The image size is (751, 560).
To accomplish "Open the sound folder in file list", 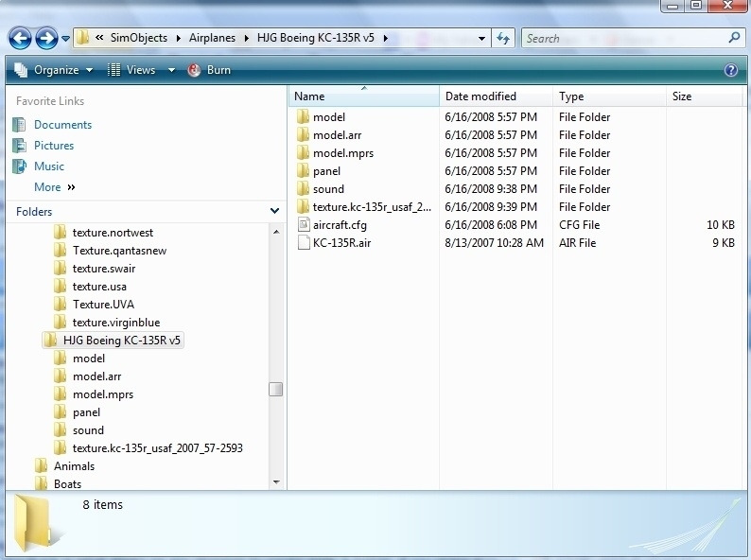I will 328,189.
